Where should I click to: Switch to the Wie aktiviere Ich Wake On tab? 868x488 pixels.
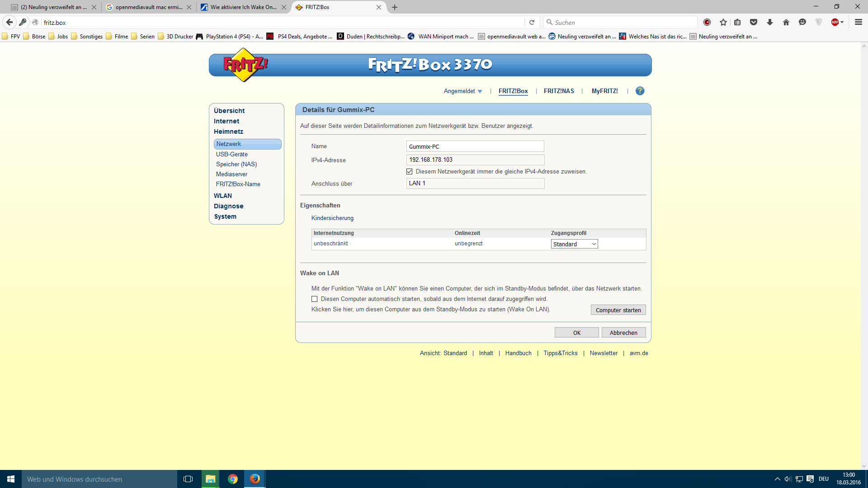[243, 7]
